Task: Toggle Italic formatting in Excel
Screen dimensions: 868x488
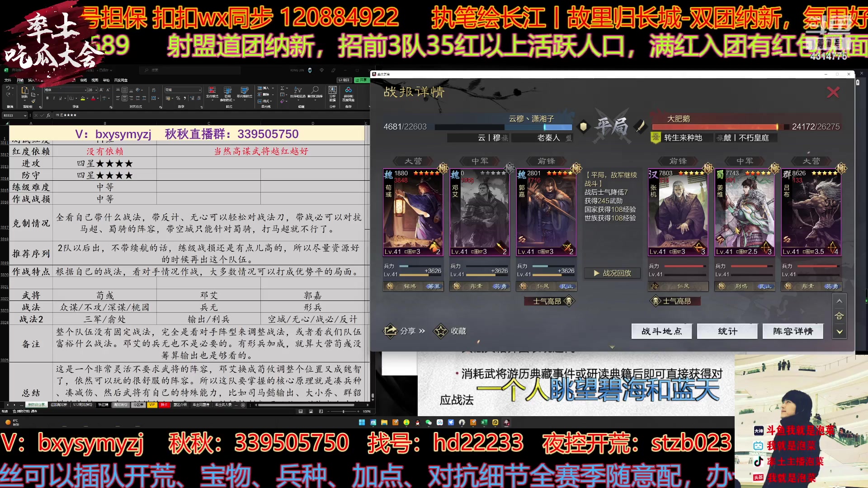Action: (x=54, y=98)
